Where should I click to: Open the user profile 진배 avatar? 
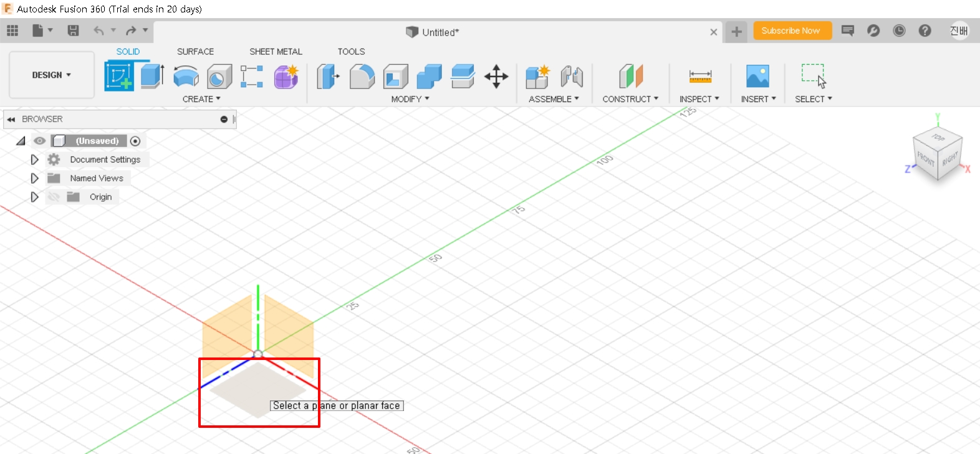coord(959,31)
